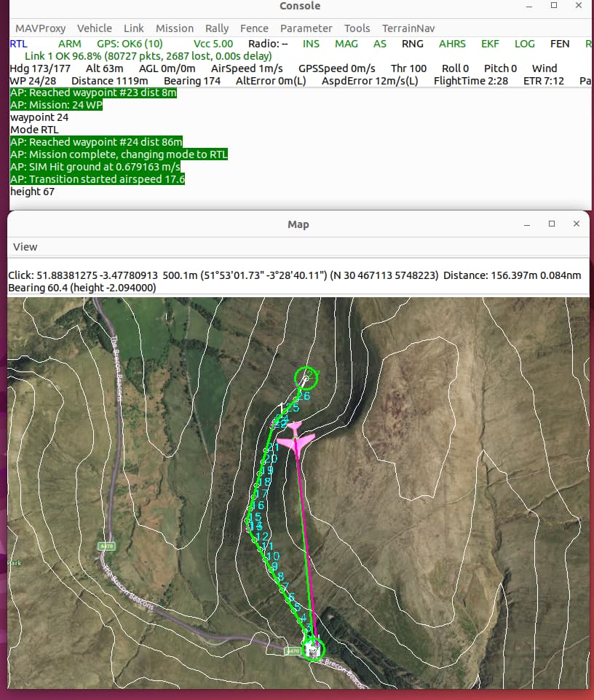Click the AS airspeed sensor indicator
Screen dimensions: 594x700
tap(379, 44)
